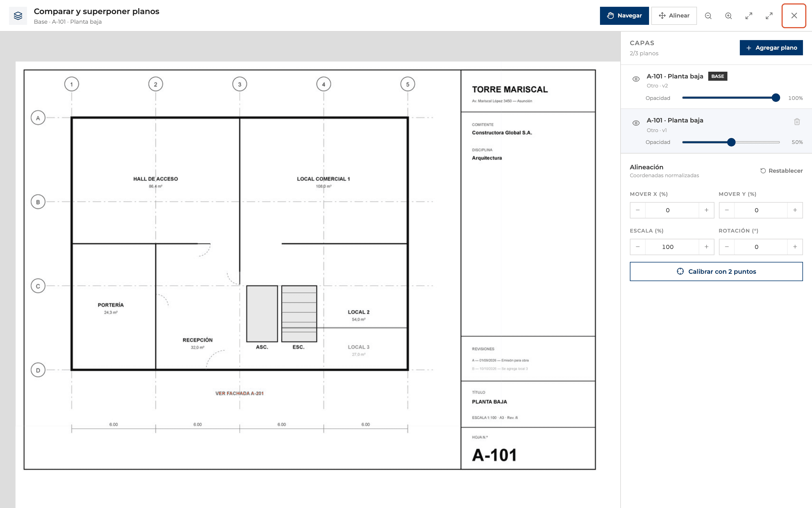Close the compare plans viewer
812x508 pixels.
point(794,16)
